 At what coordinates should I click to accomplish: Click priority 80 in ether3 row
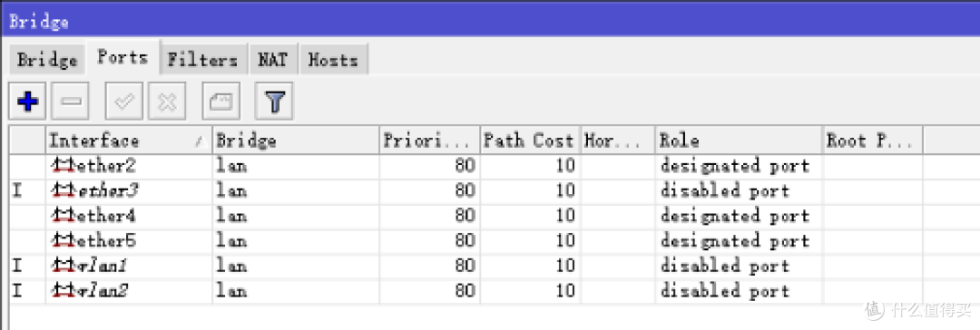pyautogui.click(x=465, y=191)
